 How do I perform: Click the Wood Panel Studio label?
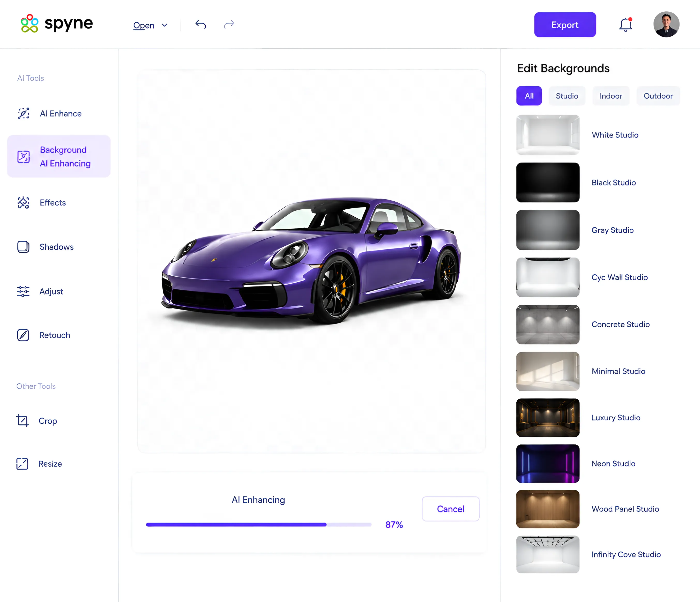click(625, 509)
